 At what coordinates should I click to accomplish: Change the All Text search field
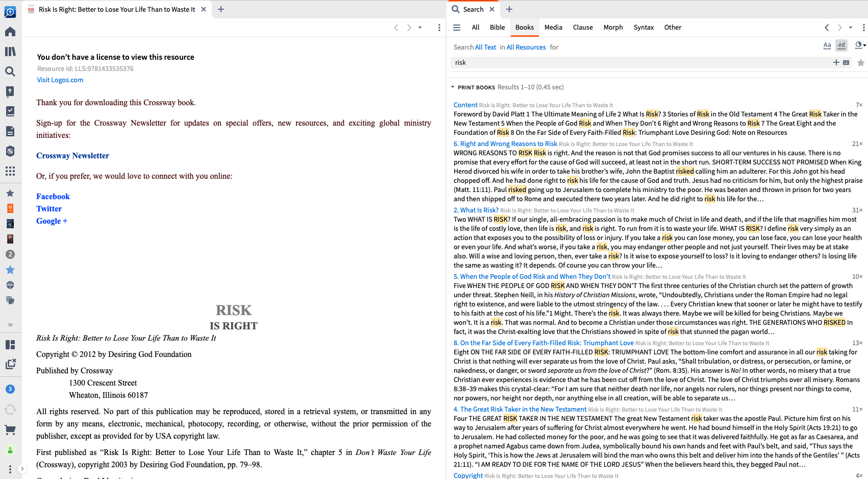[485, 47]
